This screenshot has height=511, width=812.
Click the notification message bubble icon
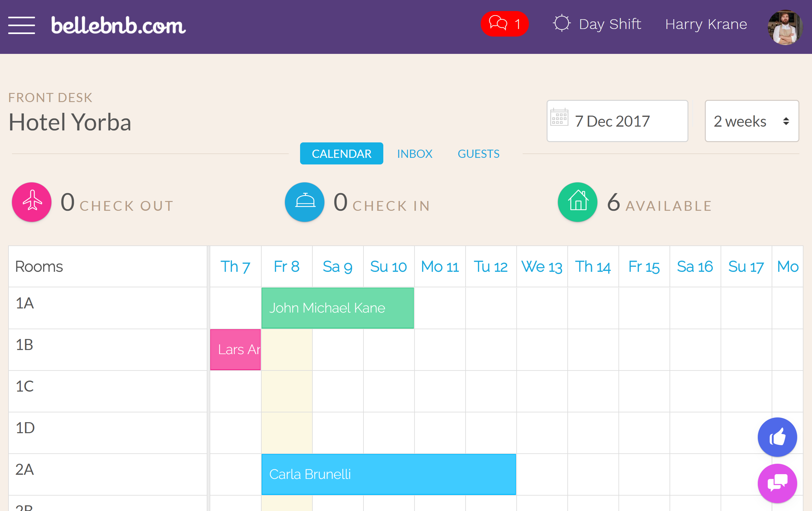coord(503,24)
